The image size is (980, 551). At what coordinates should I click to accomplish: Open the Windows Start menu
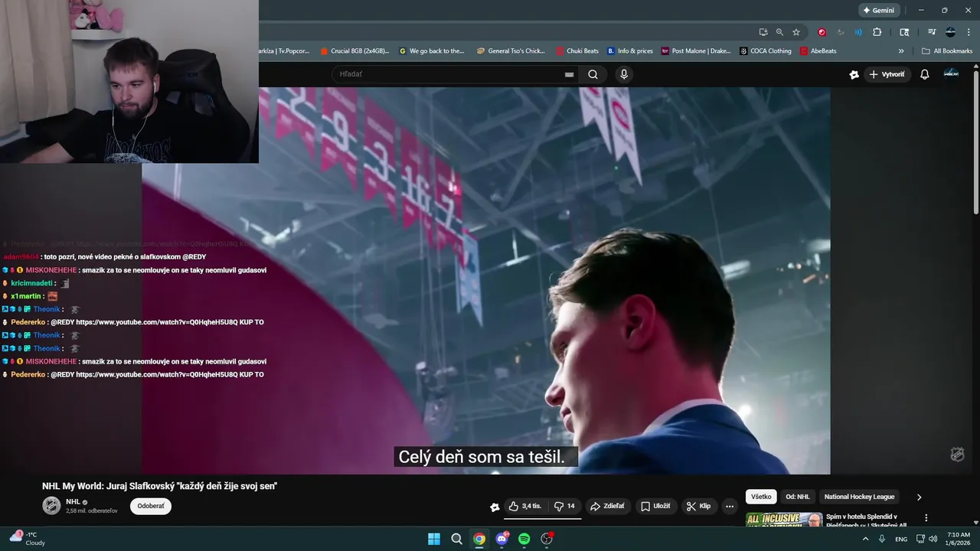[x=434, y=539]
